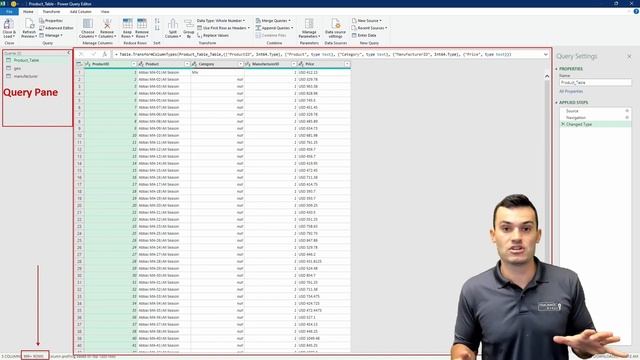
Task: Open the Advanced Editor
Action: [x=56, y=28]
